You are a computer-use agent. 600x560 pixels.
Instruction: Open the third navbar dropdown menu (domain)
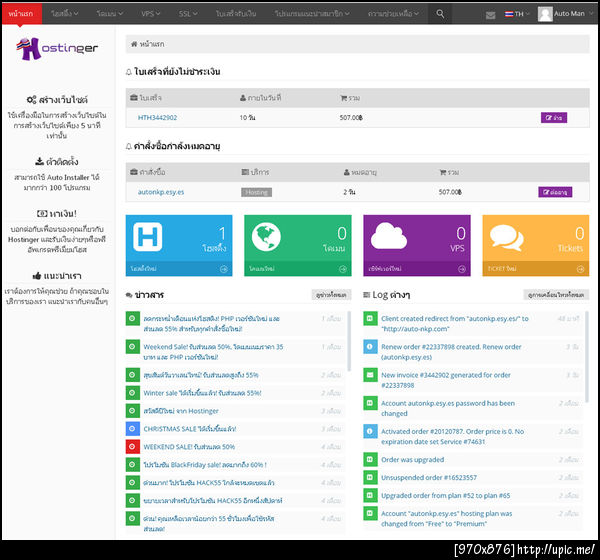[x=110, y=14]
